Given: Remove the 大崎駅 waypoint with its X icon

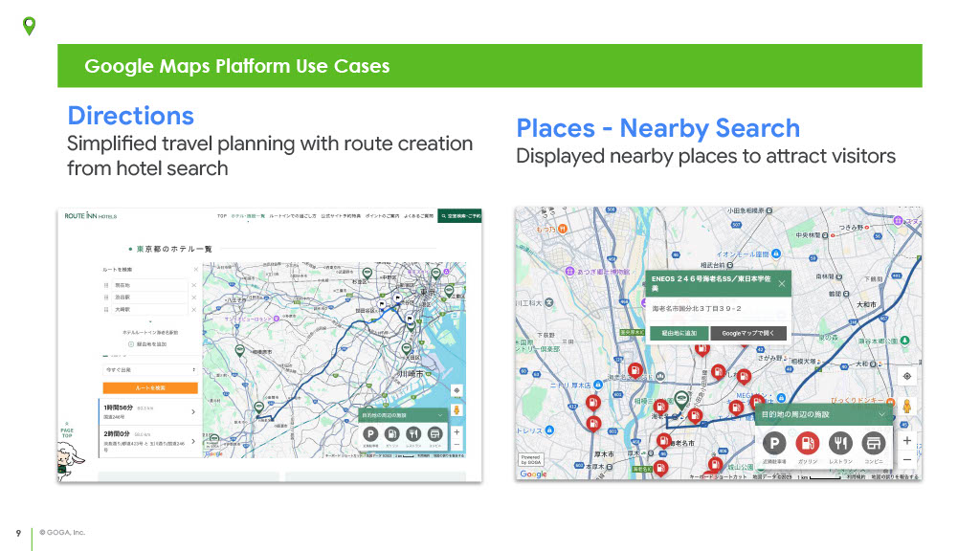Looking at the screenshot, I should (193, 309).
